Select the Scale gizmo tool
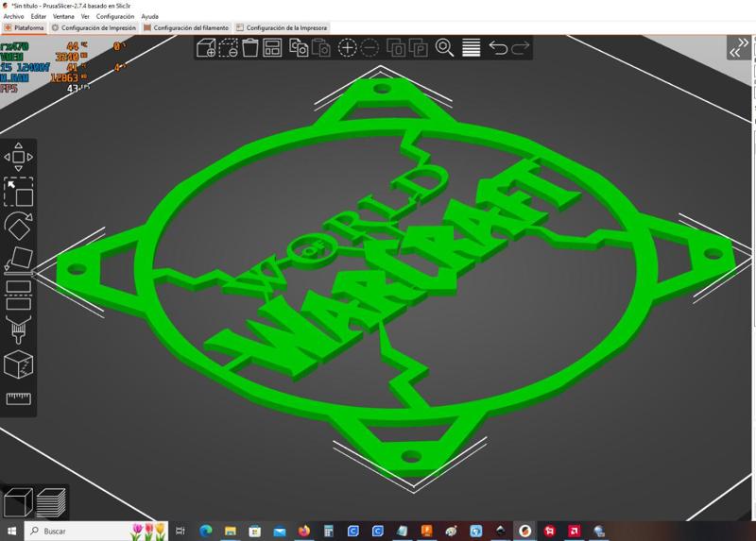756x541 pixels. tap(18, 192)
